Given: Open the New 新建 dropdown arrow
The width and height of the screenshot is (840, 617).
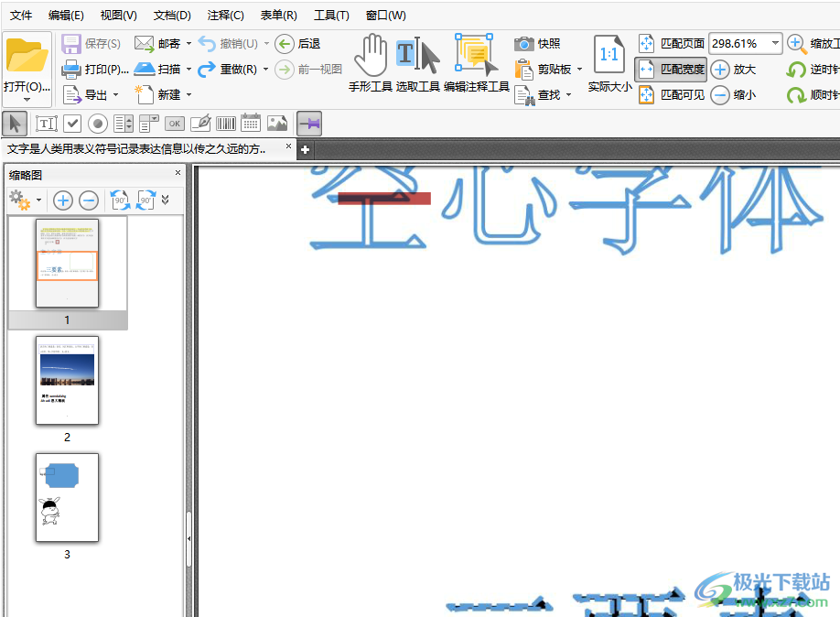Looking at the screenshot, I should (188, 95).
